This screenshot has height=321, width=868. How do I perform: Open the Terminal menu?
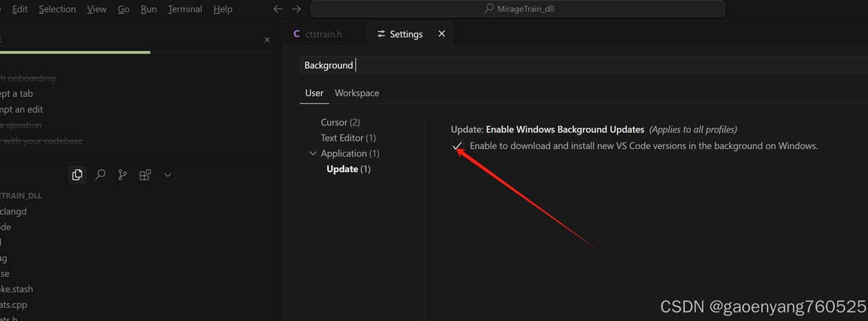click(x=185, y=9)
